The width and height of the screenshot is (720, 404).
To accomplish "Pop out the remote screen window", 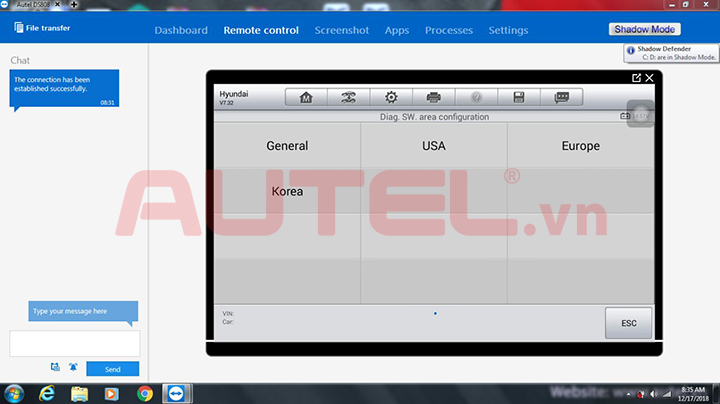I will (x=636, y=78).
